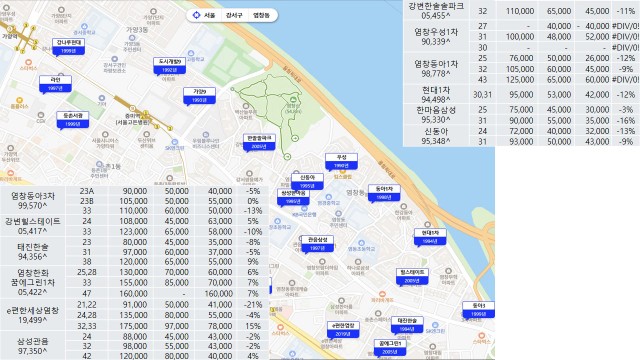640x360 pixels.
Task: Click the -16% change cell
Action: point(625,120)
